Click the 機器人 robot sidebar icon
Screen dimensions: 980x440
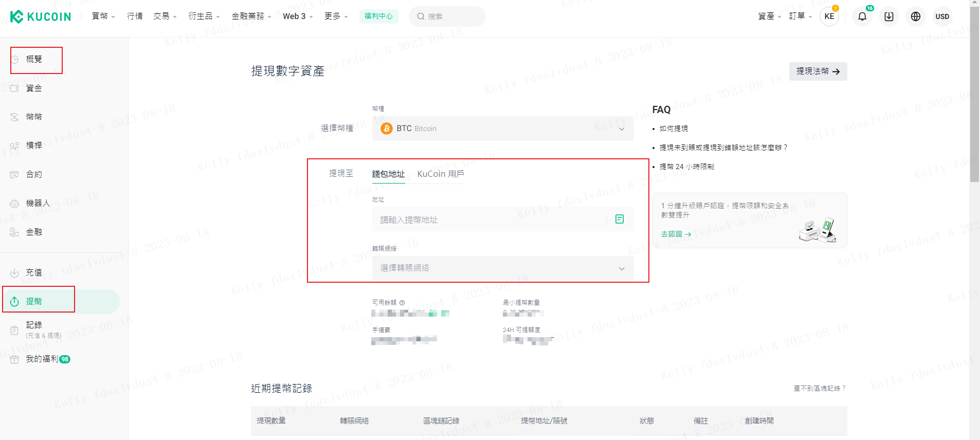click(x=15, y=204)
